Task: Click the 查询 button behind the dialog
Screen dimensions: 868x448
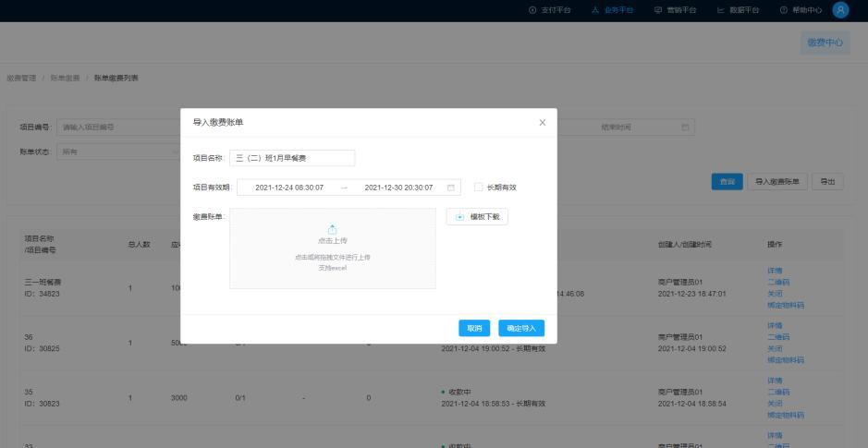Action: 727,181
